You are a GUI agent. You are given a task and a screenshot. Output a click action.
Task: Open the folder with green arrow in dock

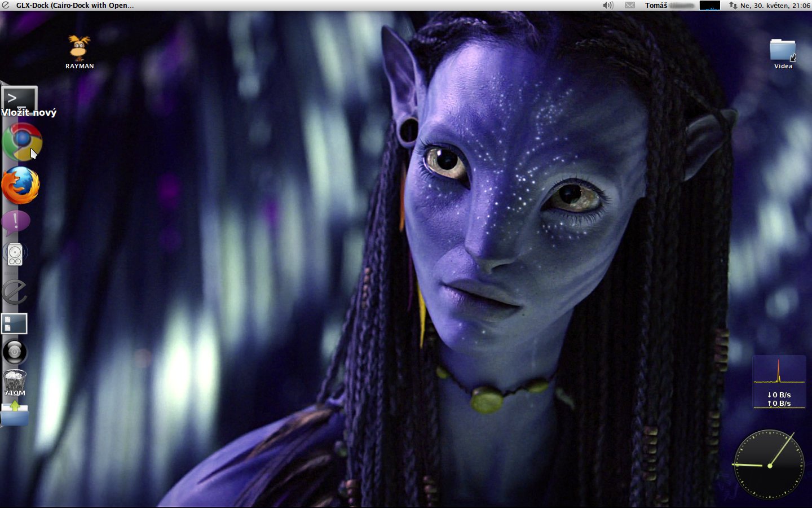(x=15, y=414)
